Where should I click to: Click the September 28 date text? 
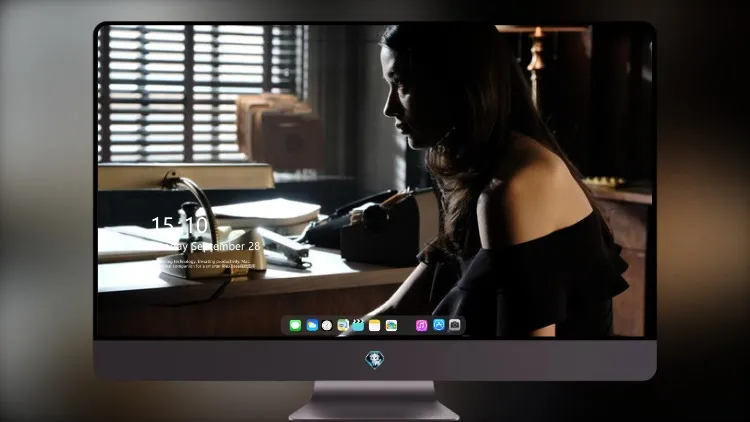coord(225,246)
